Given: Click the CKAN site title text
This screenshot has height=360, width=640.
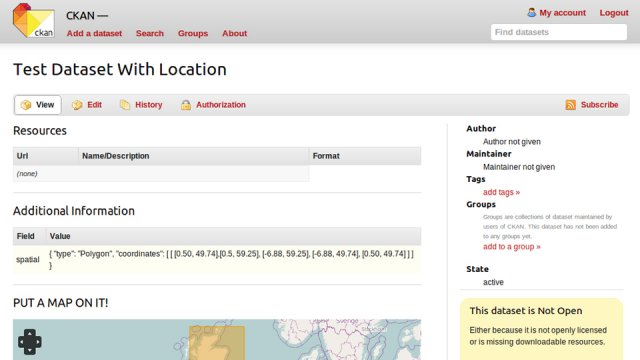Looking at the screenshot, I should (87, 16).
